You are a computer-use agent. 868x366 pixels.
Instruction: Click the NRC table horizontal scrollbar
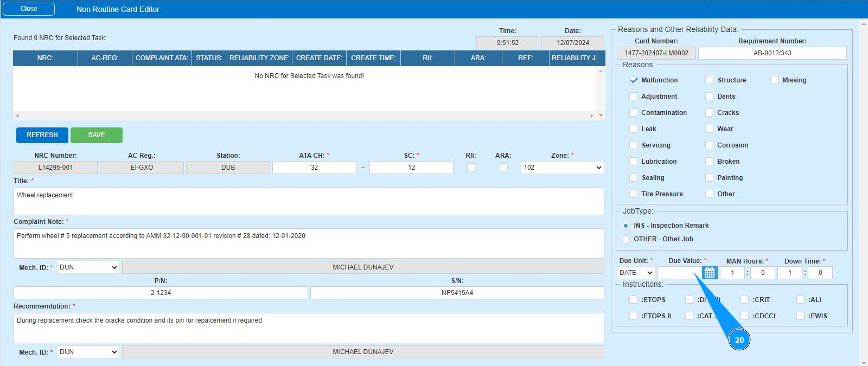pos(305,115)
